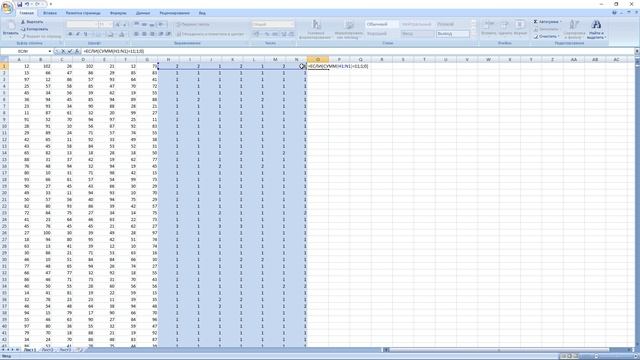The height and width of the screenshot is (360, 640).
Task: Click the increase decimal icon
Action: 284,34
